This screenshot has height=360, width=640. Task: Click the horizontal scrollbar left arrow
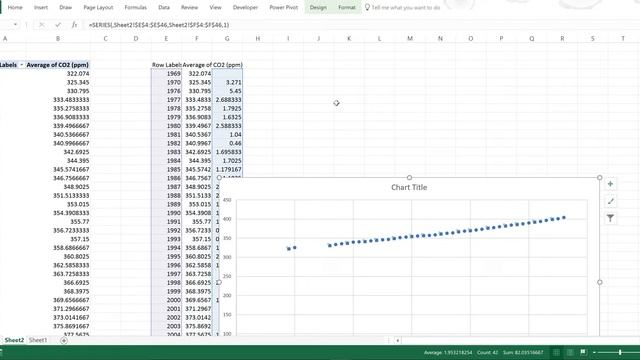click(x=398, y=340)
